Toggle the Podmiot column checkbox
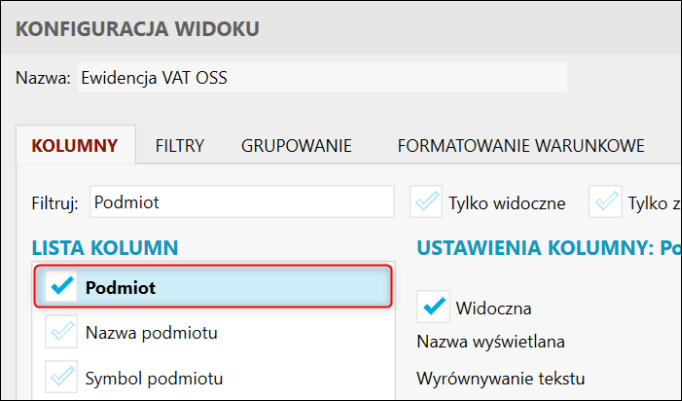Viewport: 682px width, 401px height. coord(62,287)
